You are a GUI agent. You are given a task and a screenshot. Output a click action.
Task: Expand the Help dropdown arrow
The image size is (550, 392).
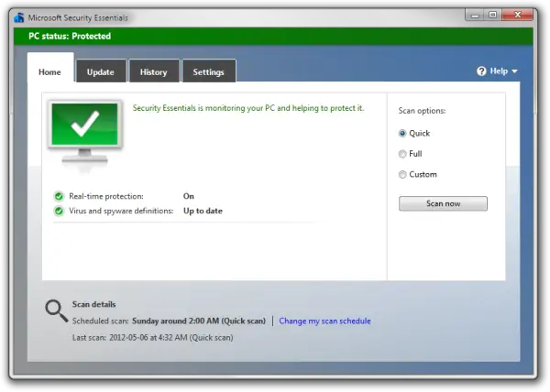[514, 71]
